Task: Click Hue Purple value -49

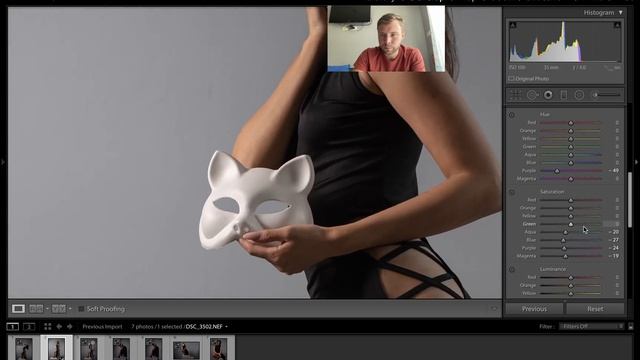Action: tap(613, 171)
